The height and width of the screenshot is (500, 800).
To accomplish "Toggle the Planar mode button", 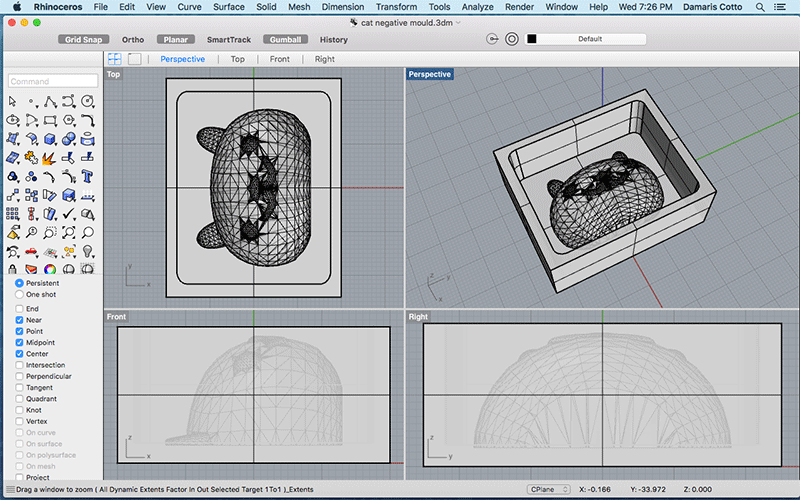I will tap(176, 39).
